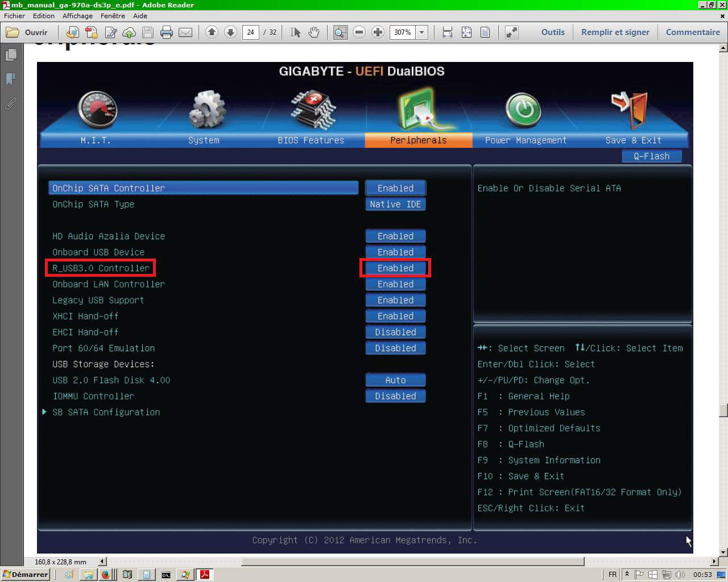
Task: Toggle R_USB3.0 Controller Enabled value
Action: pos(395,268)
